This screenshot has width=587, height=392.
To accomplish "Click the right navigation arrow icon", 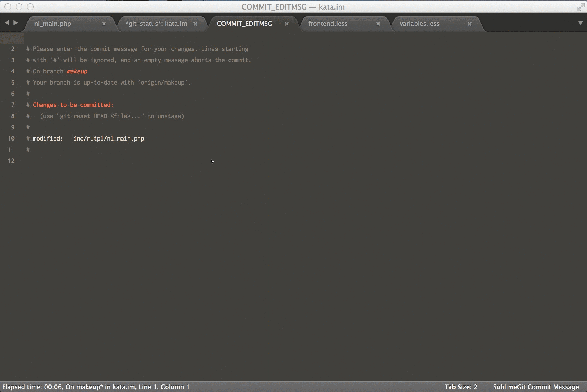I will pos(15,23).
